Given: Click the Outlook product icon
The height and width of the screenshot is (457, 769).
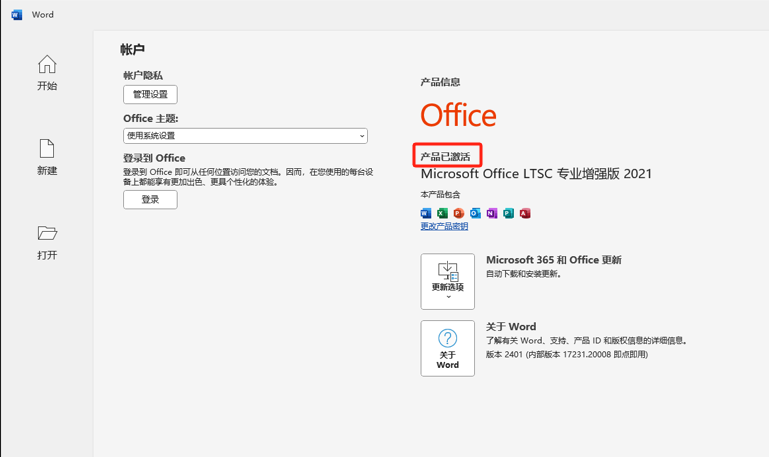Looking at the screenshot, I should click(475, 213).
